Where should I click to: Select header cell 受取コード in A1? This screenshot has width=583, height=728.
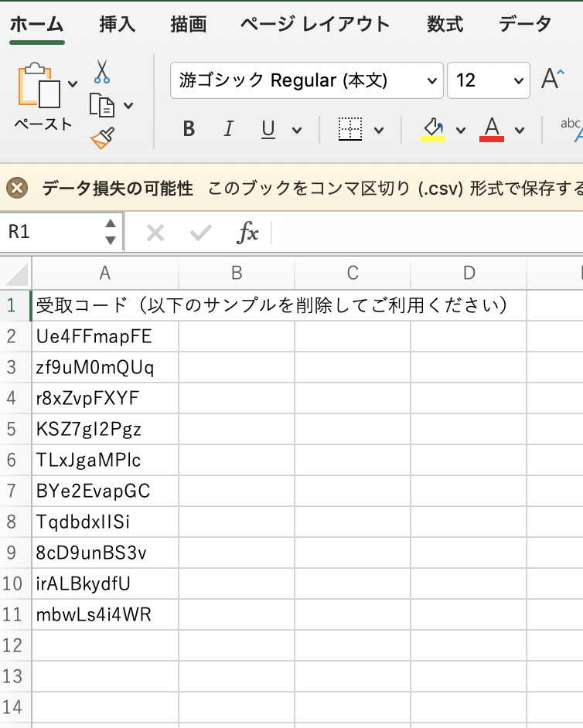[x=105, y=305]
